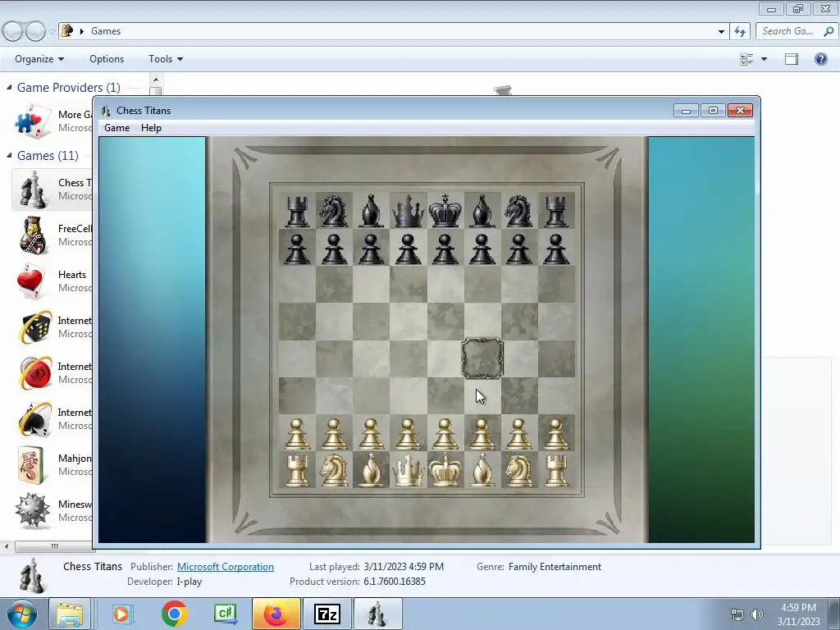840x630 pixels.
Task: Change view icon in Games toolbar
Action: tap(746, 59)
